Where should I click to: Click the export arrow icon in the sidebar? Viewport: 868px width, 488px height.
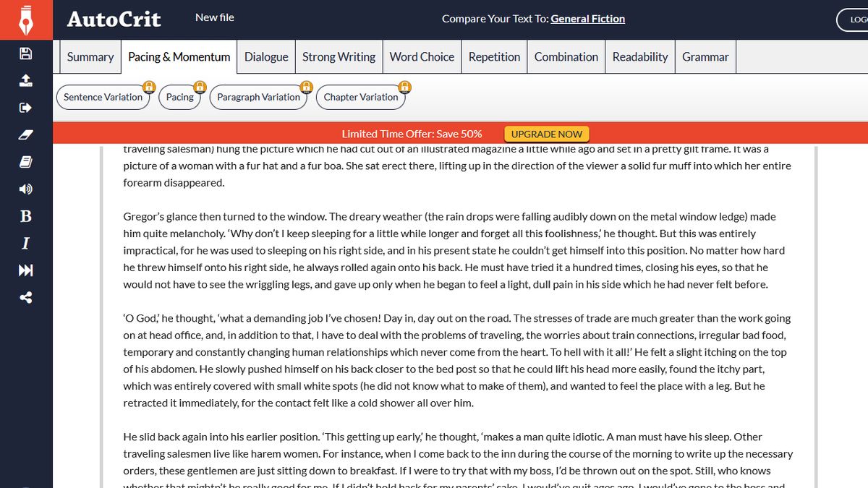[25, 107]
